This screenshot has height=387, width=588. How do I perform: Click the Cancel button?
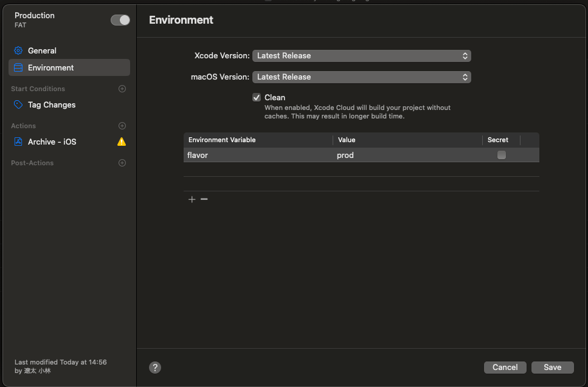(505, 368)
